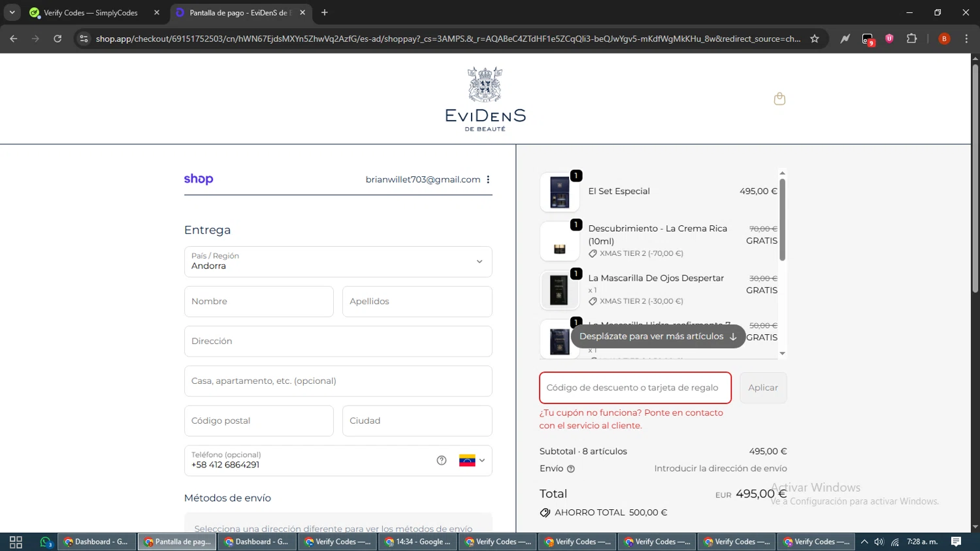Close the Verify Codes browser tab

[x=157, y=12]
